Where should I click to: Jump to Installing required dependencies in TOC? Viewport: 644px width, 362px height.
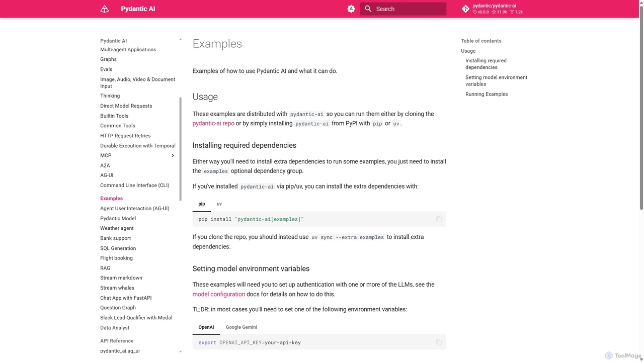tap(486, 64)
